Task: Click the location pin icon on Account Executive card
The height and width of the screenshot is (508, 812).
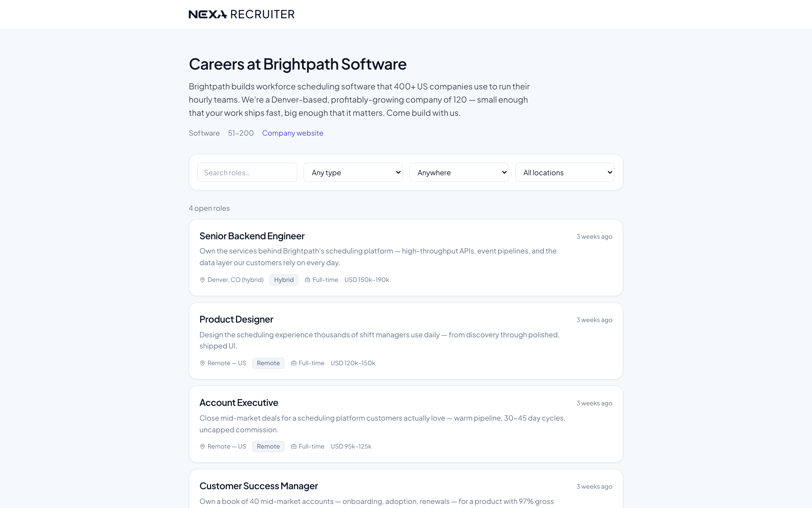Action: click(202, 447)
